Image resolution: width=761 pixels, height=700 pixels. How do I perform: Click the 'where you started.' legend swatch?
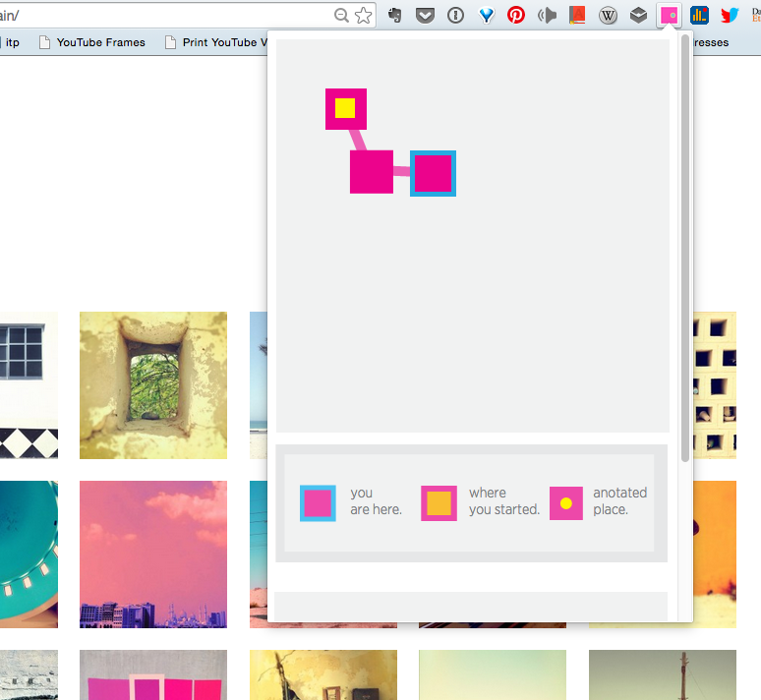coord(439,503)
